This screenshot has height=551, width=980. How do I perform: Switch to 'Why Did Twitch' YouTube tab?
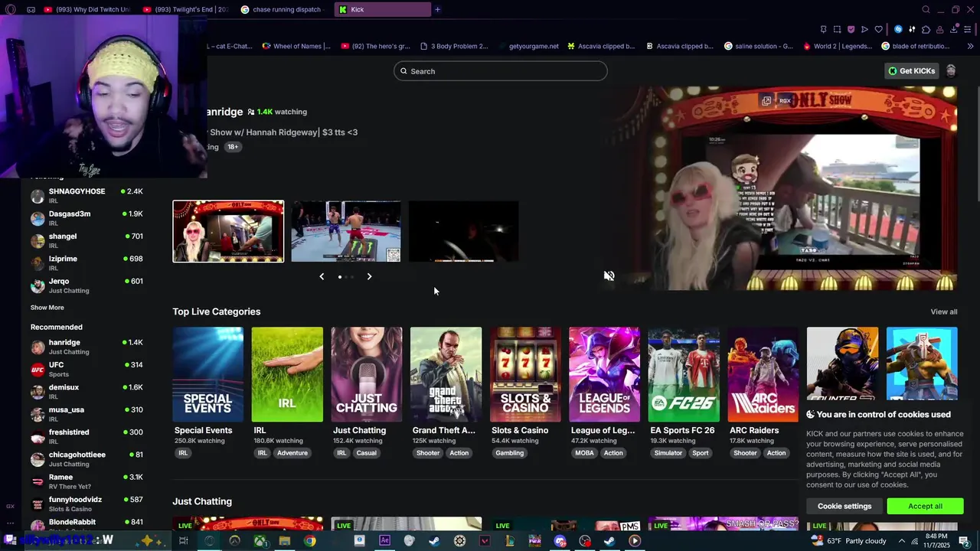(87, 9)
